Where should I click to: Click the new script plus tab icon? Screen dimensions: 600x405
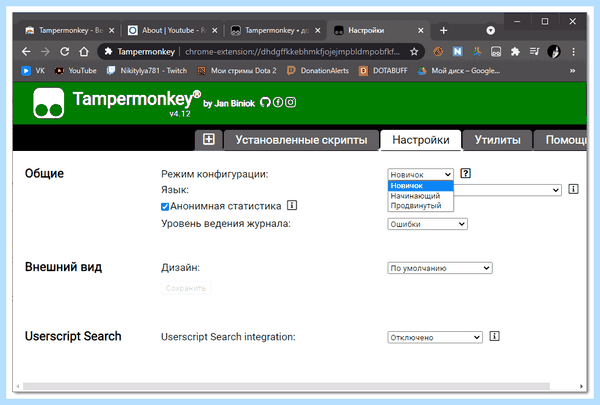[x=209, y=139]
